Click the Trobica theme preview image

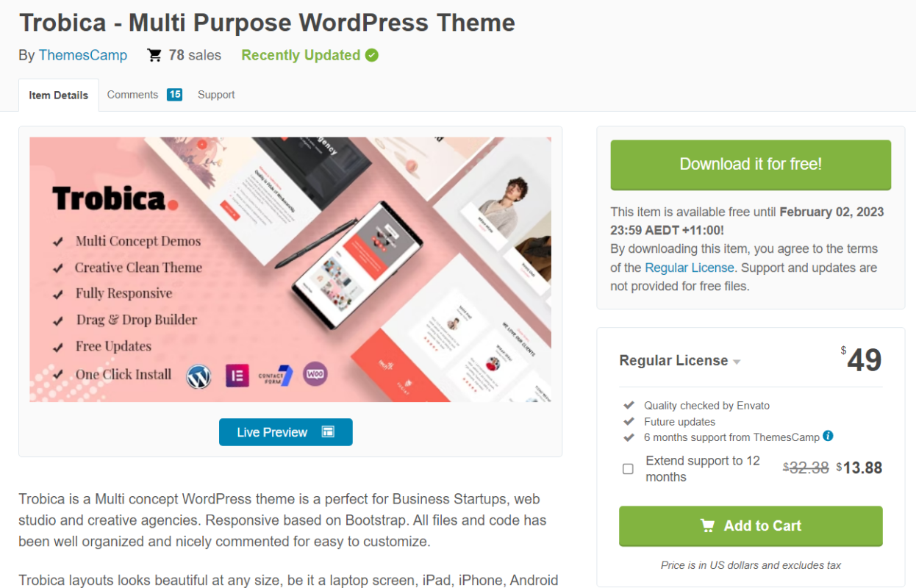click(x=290, y=269)
